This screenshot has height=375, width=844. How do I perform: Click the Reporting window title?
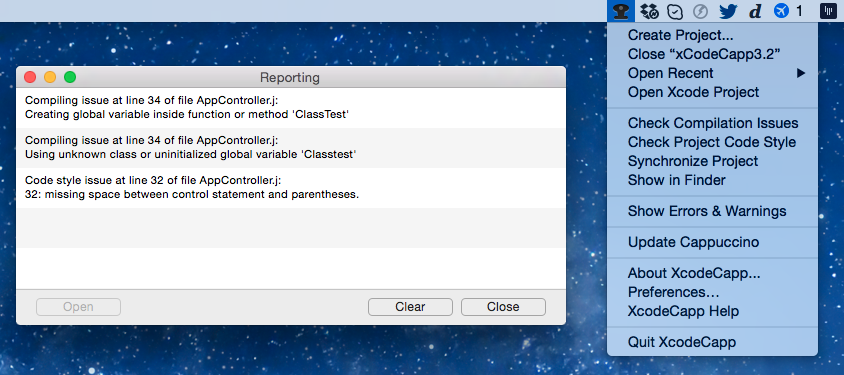[290, 78]
